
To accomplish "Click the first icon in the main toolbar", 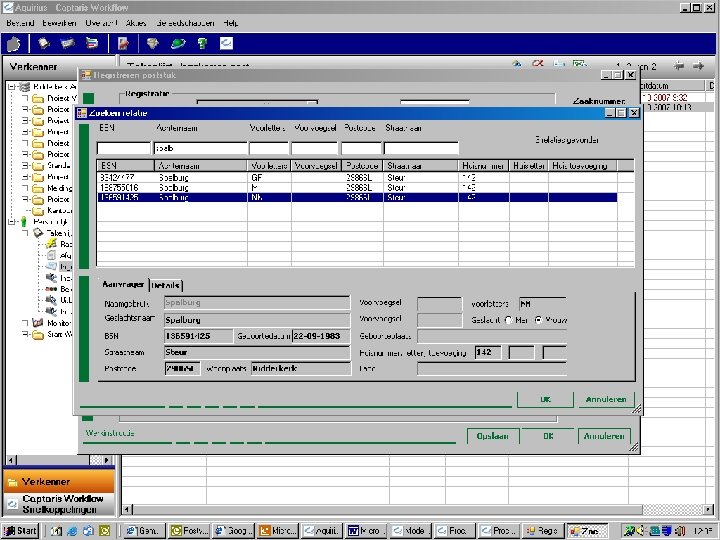I will tap(13, 43).
